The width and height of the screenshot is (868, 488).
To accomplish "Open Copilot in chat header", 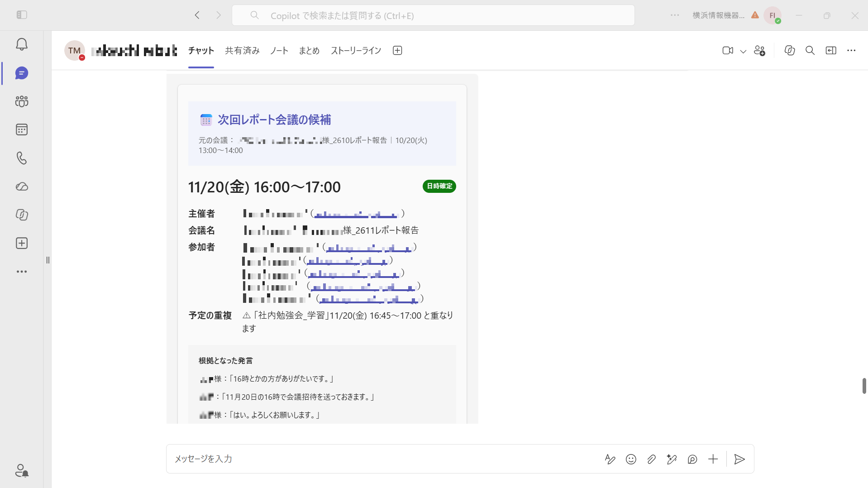I will click(790, 51).
